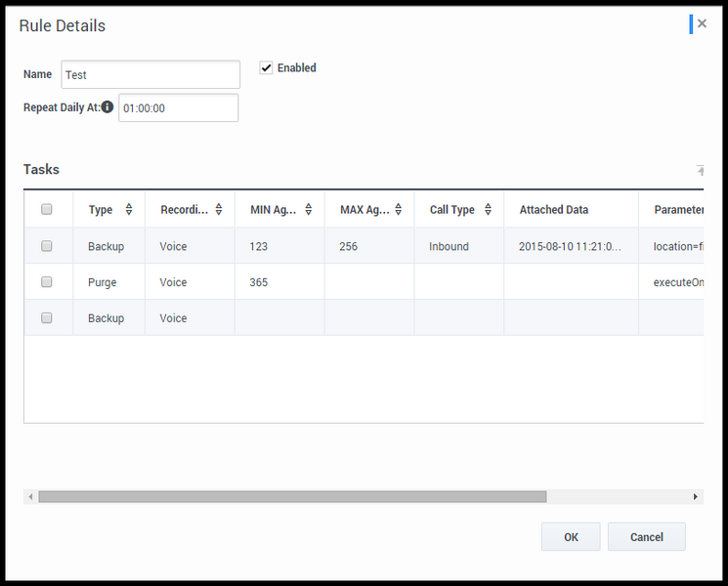Check the Purge task row checkbox
This screenshot has width=728, height=586.
[47, 281]
